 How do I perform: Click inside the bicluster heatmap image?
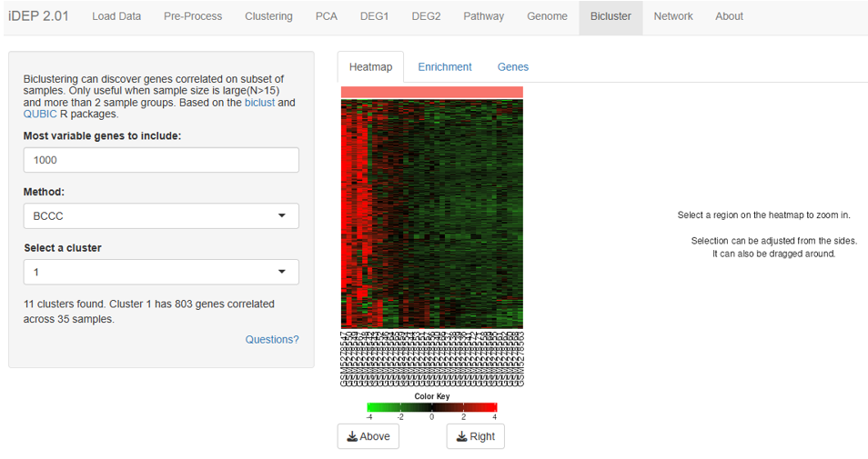[x=432, y=214]
